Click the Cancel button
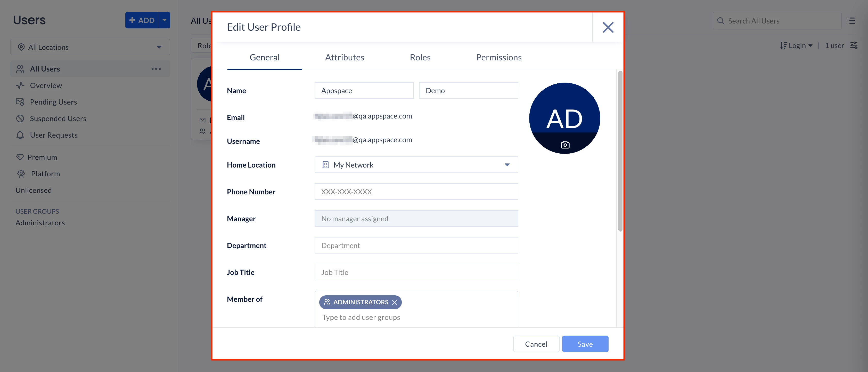Viewport: 868px width, 372px height. point(536,344)
